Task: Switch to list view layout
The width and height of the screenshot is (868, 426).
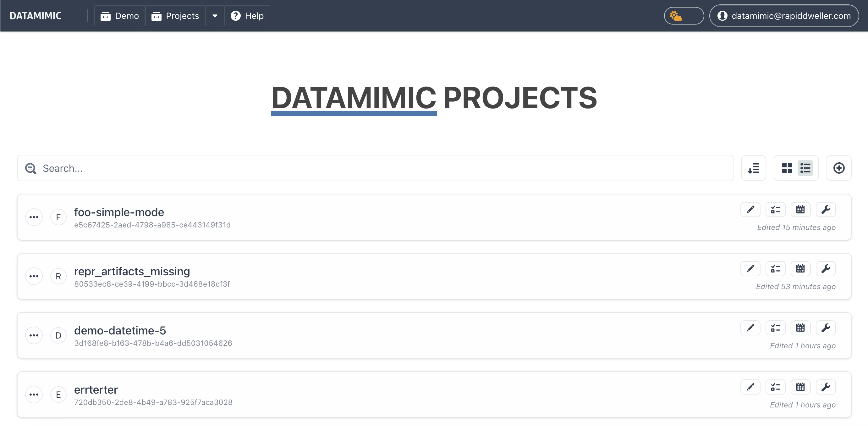Action: coord(805,168)
